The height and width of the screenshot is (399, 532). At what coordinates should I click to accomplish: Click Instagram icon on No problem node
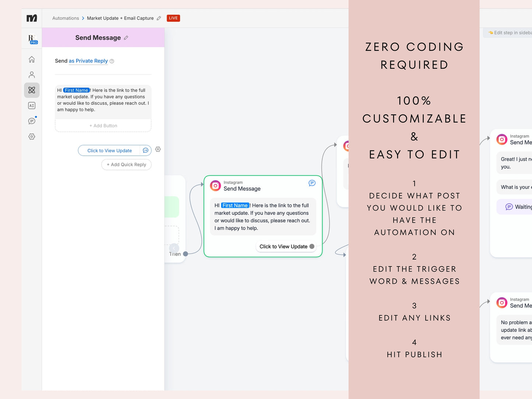502,303
